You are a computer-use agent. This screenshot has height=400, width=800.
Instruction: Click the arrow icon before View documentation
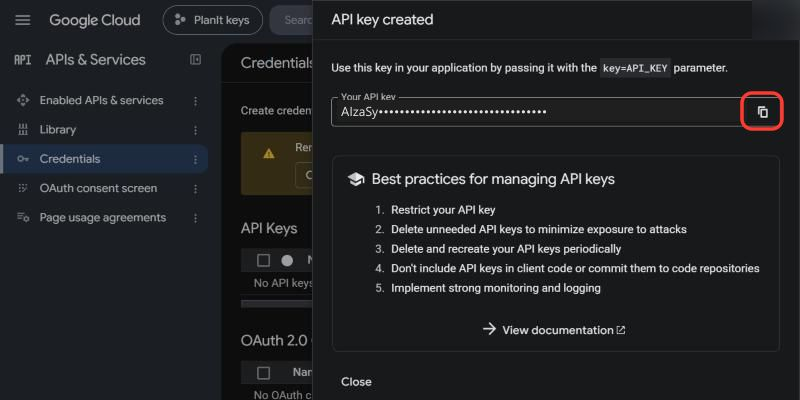pos(489,329)
